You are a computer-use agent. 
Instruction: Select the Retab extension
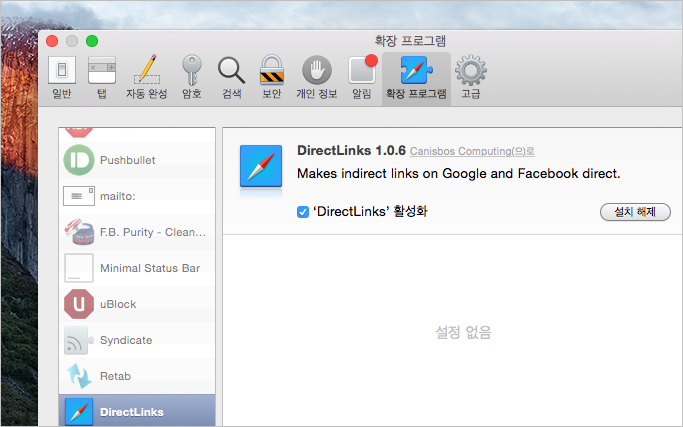coord(137,376)
